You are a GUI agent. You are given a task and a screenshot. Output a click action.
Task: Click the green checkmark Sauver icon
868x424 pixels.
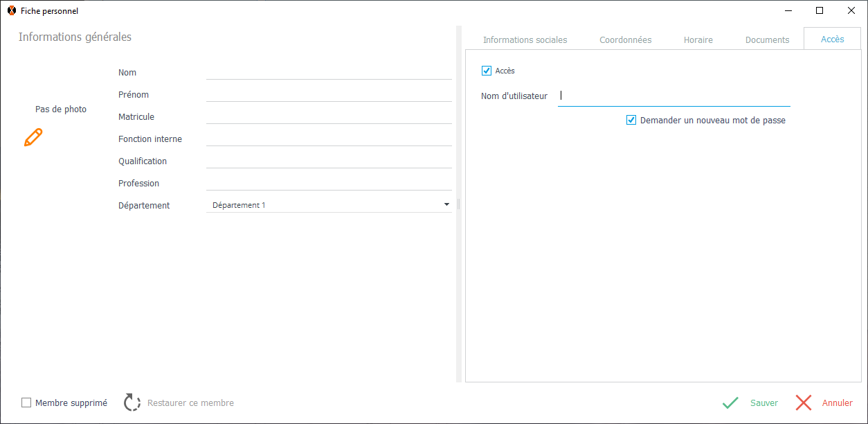(730, 403)
